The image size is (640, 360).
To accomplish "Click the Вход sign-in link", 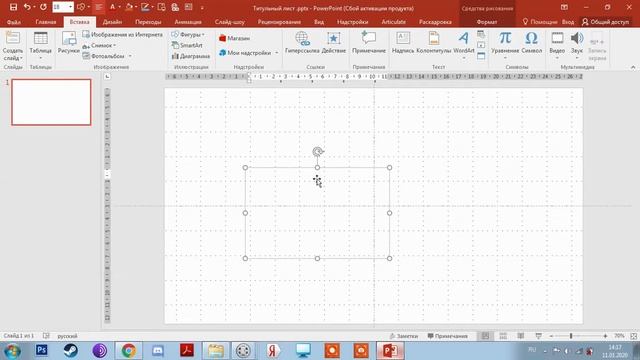I will tap(568, 22).
